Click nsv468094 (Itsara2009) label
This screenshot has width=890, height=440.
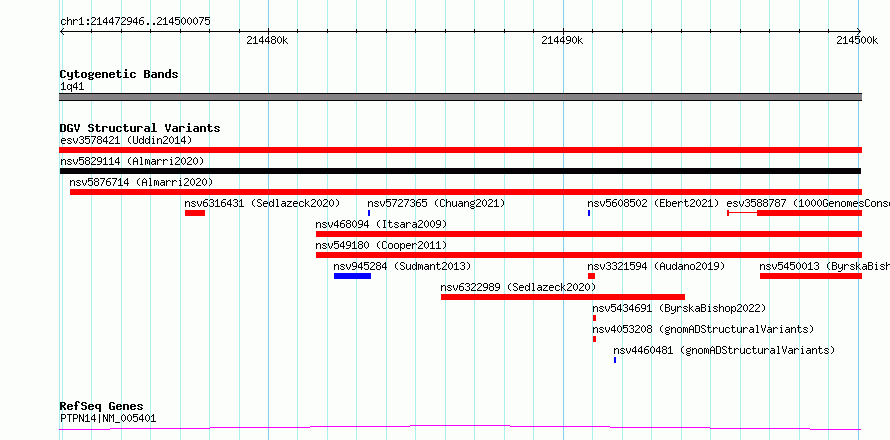point(381,224)
